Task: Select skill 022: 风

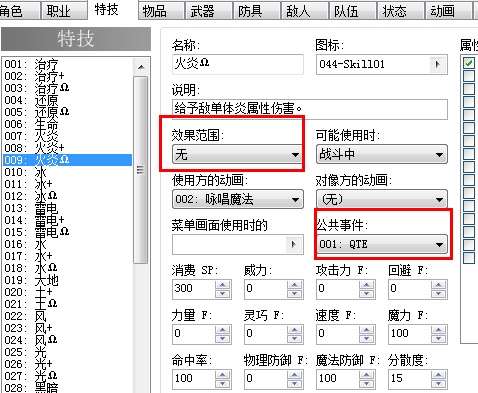Action: click(68, 316)
